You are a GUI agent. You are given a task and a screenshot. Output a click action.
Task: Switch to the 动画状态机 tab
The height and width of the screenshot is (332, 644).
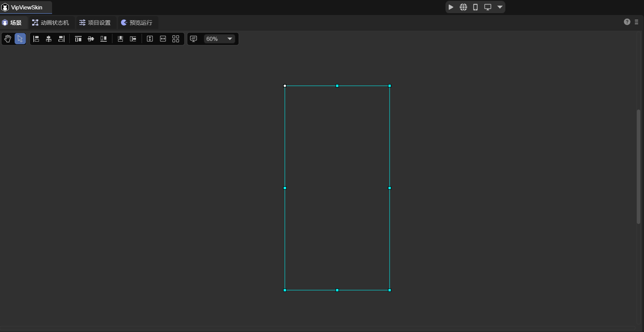pyautogui.click(x=51, y=23)
